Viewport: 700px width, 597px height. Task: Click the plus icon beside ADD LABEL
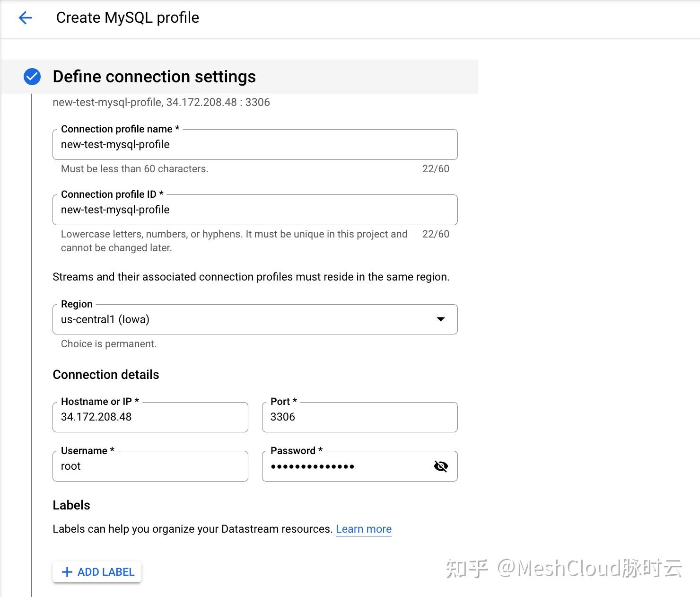(x=67, y=572)
